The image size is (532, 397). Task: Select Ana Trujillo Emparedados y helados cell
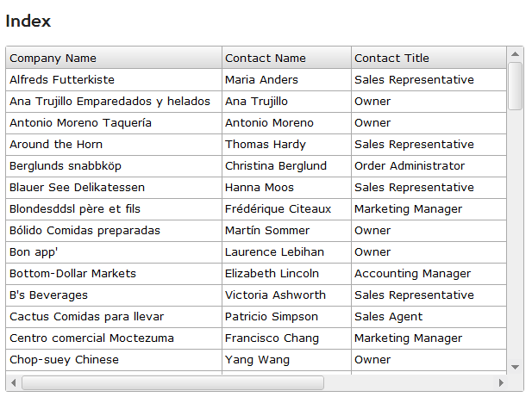point(110,102)
